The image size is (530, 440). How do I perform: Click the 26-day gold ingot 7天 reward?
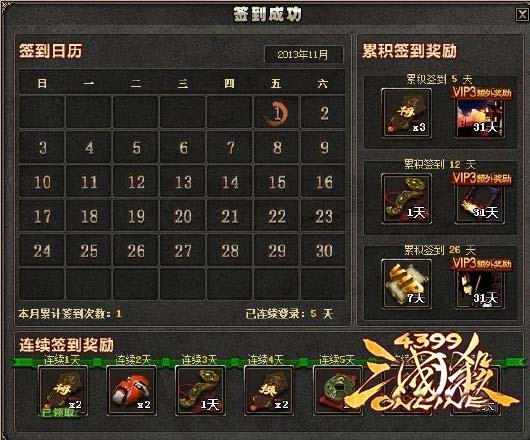coord(406,284)
